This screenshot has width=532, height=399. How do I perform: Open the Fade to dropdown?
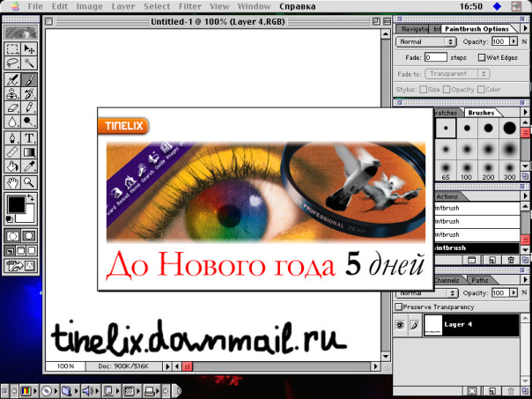pyautogui.click(x=457, y=74)
